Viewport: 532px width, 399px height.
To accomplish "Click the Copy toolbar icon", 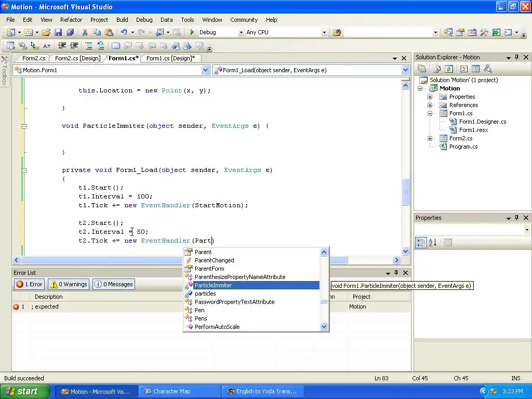I will [x=97, y=32].
